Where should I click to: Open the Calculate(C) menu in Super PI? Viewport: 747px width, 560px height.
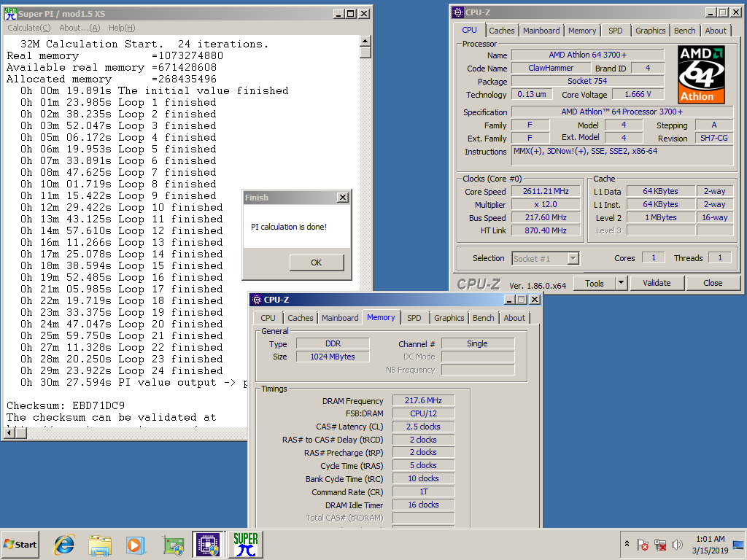pos(29,28)
